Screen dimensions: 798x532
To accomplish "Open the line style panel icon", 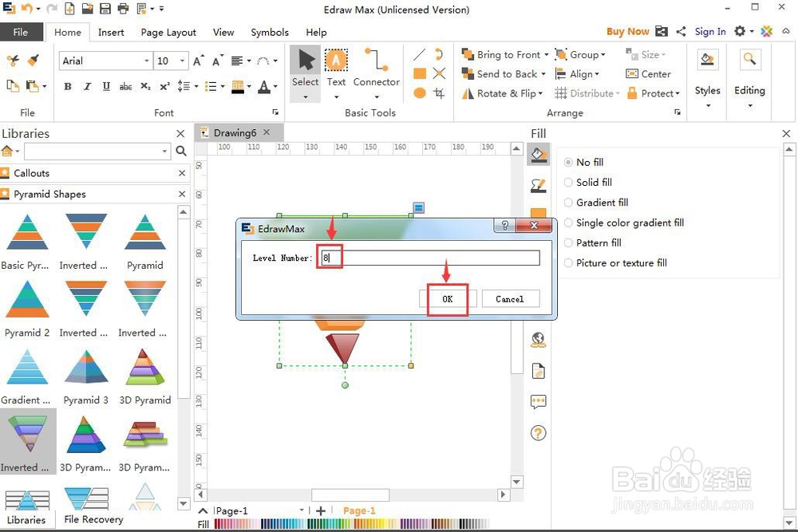I will coord(538,186).
